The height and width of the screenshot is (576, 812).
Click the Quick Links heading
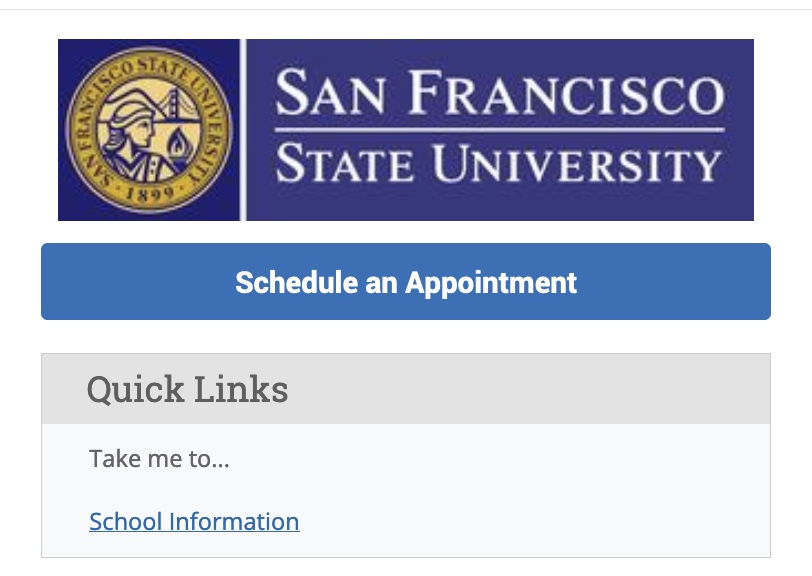pos(187,390)
